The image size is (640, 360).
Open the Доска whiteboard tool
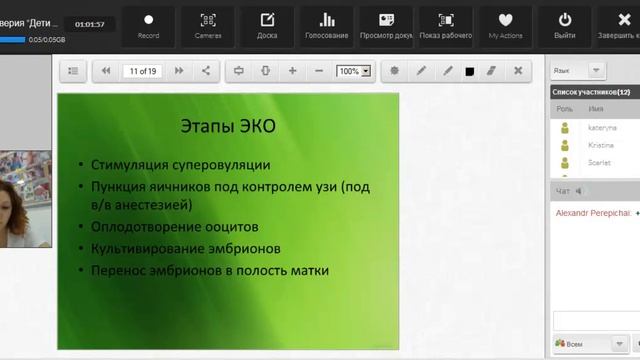(267, 27)
